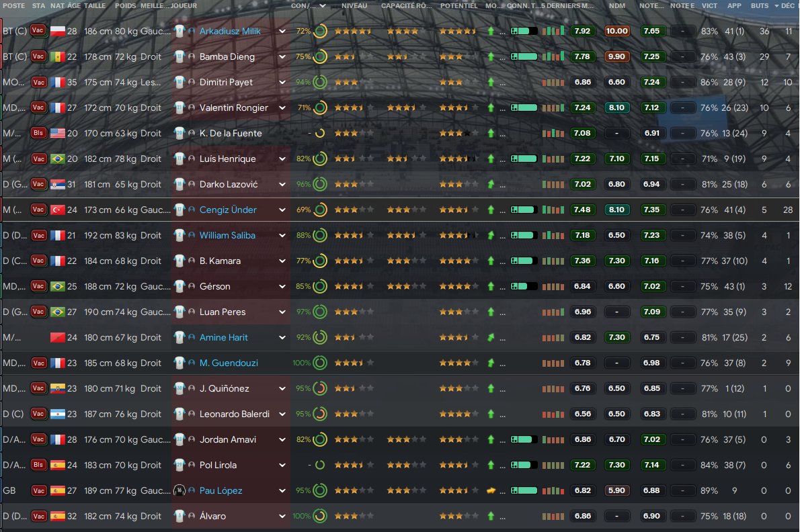The image size is (800, 532).
Task: Click the condition circle icon for Bamba Dieng
Action: coord(320,56)
